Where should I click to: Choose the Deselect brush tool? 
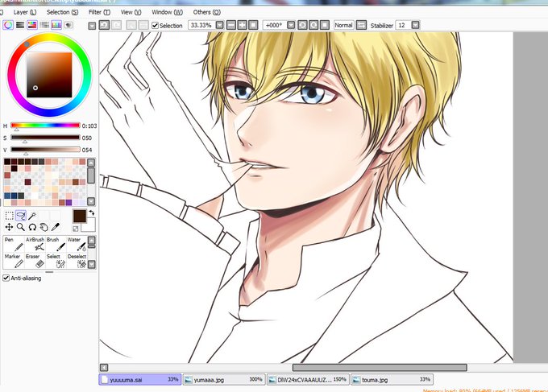pyautogui.click(x=77, y=261)
